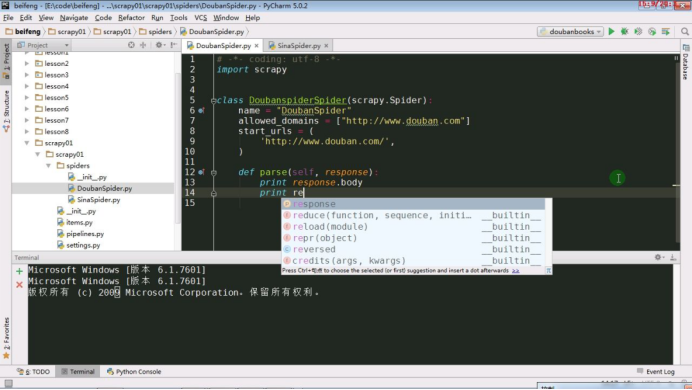Click override marker on line 6 gutter
This screenshot has height=390, width=692.
click(201, 110)
